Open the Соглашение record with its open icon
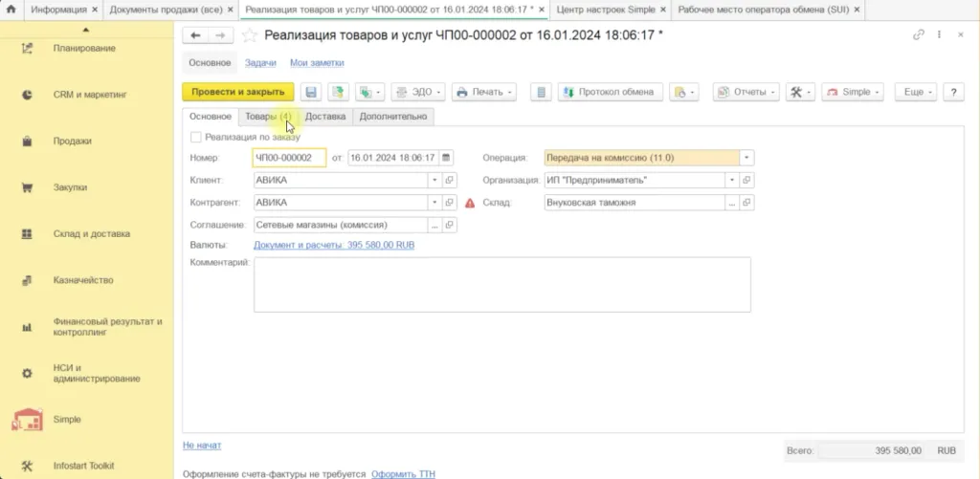The width and height of the screenshot is (980, 479). (x=450, y=225)
